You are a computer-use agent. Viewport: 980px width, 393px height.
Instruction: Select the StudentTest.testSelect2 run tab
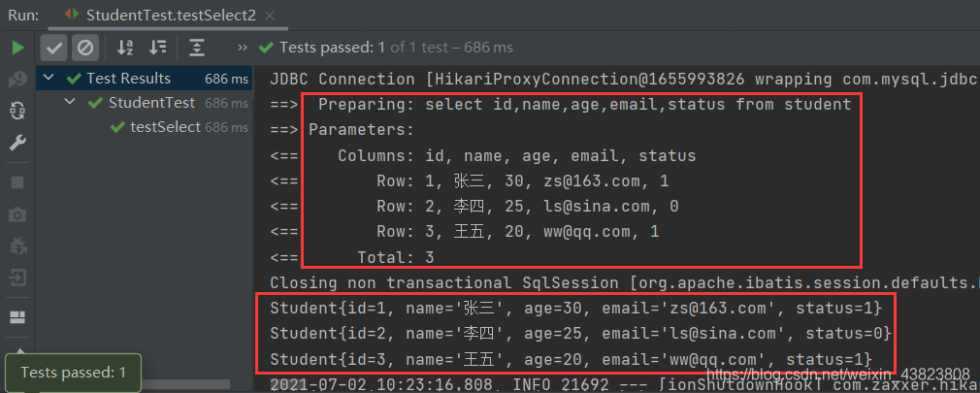coord(171,15)
